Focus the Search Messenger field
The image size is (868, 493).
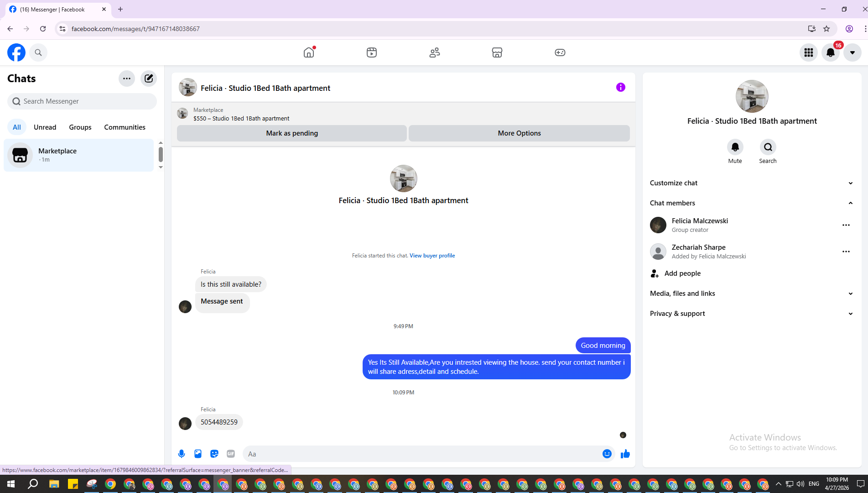82,101
